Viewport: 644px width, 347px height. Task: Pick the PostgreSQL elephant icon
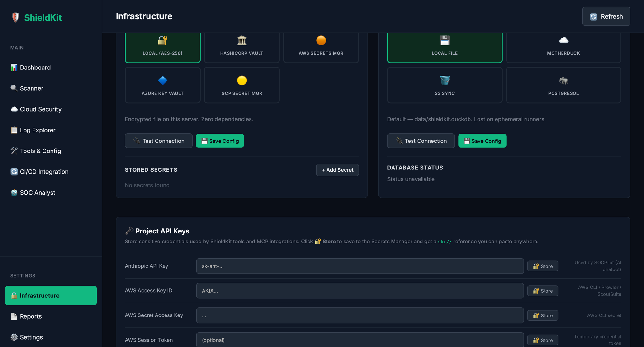(563, 80)
